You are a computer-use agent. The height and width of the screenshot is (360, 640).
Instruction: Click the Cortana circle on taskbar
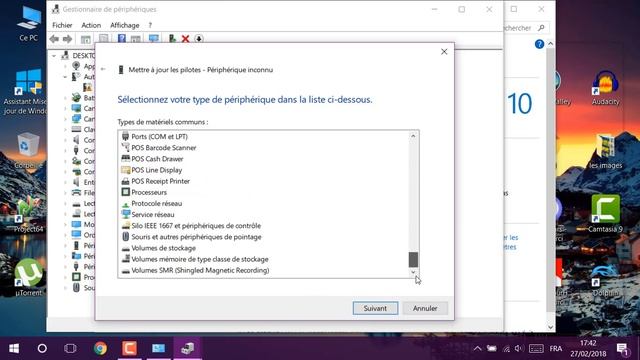[x=42, y=348]
